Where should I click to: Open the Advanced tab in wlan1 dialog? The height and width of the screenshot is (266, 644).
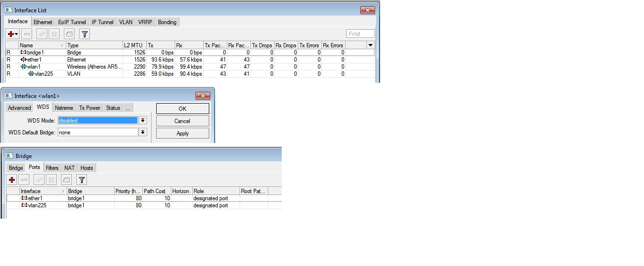19,108
